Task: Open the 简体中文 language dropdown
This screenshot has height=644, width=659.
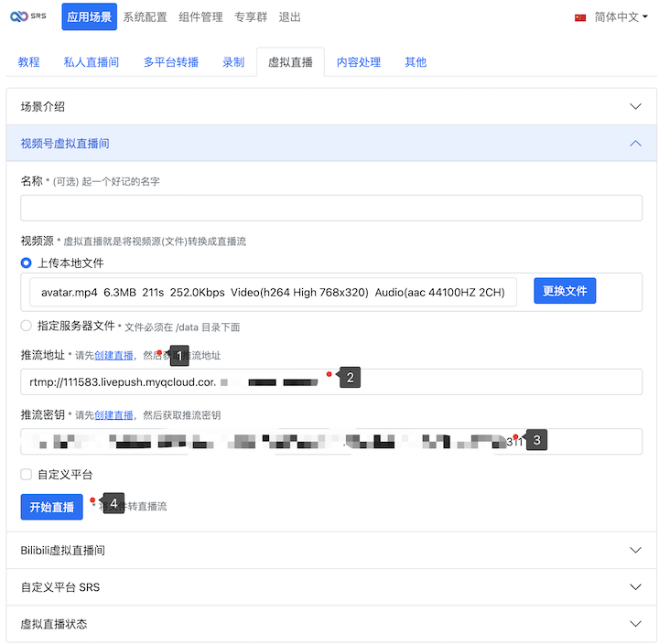Action: 621,17
